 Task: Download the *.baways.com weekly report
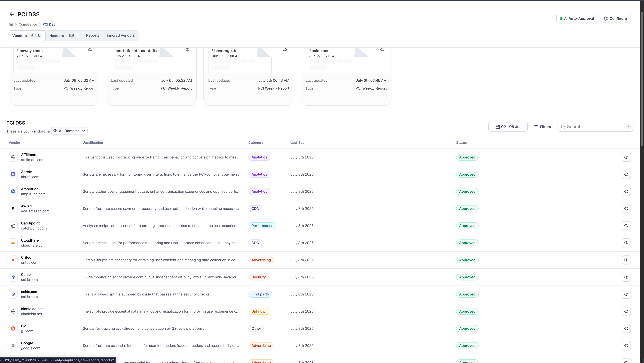point(90,49)
